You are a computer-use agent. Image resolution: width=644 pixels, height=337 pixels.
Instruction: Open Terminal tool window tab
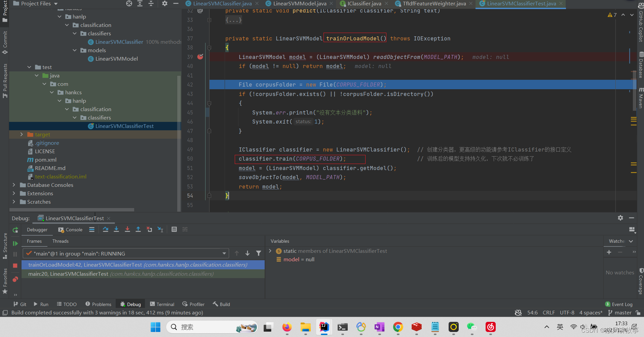click(x=162, y=304)
